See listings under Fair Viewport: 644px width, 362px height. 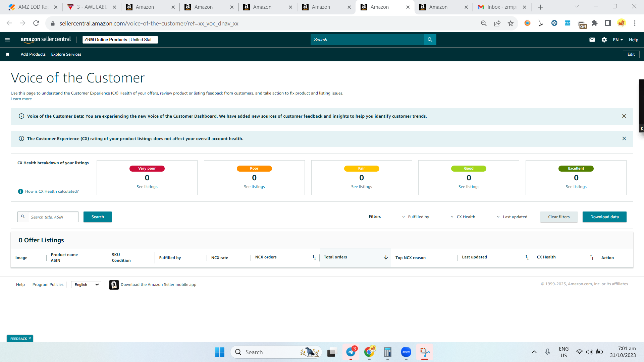point(362,187)
